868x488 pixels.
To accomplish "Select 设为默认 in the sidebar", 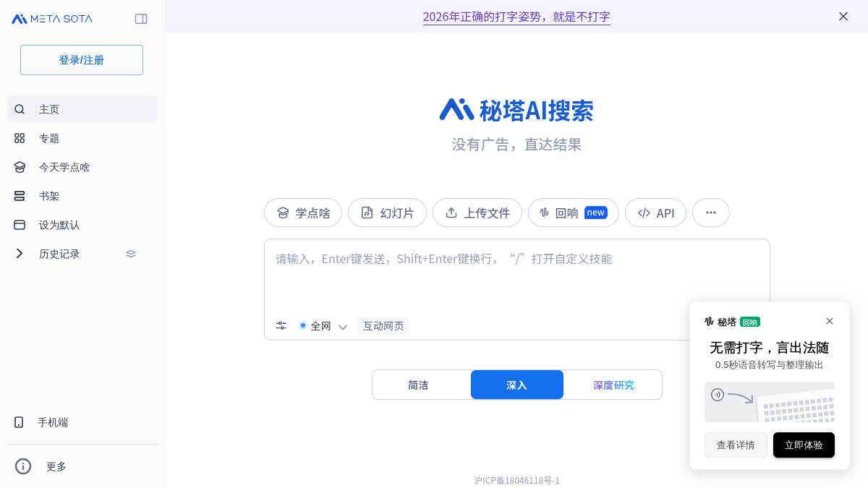I will click(x=82, y=225).
